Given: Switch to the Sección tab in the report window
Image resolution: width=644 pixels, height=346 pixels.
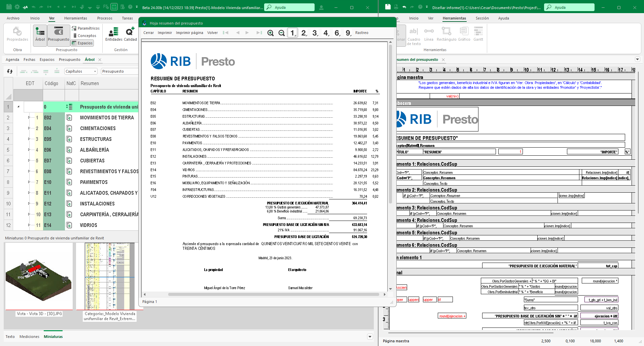Looking at the screenshot, I should [x=482, y=18].
